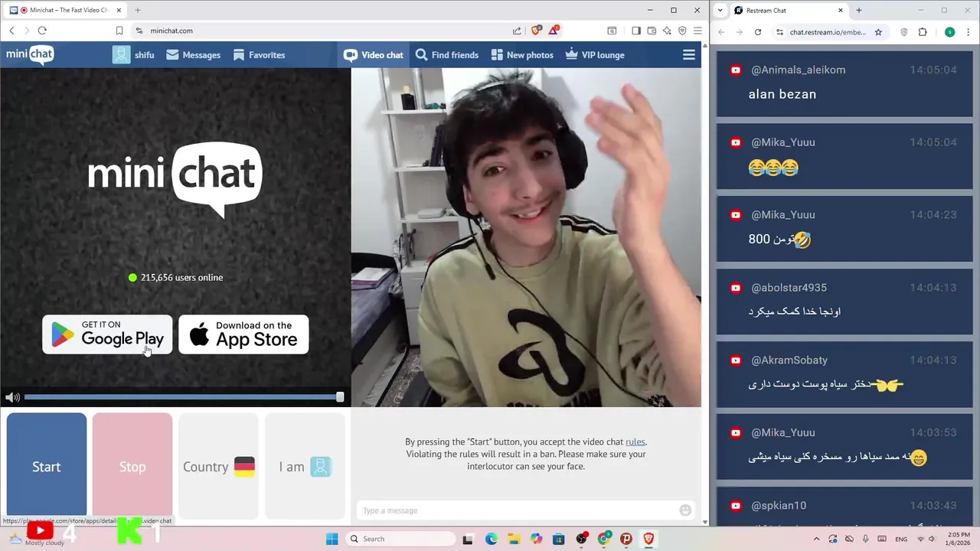Mute the video volume speaker icon
Image resolution: width=980 pixels, height=551 pixels.
11,397
